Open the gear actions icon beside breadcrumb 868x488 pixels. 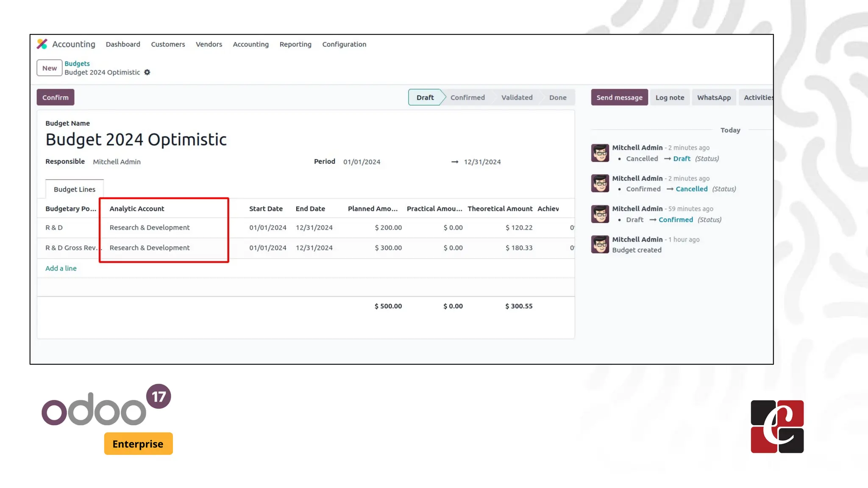pos(147,72)
